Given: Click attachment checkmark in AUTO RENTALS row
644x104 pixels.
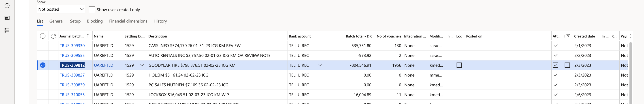Looking at the screenshot, I should point(555,55).
